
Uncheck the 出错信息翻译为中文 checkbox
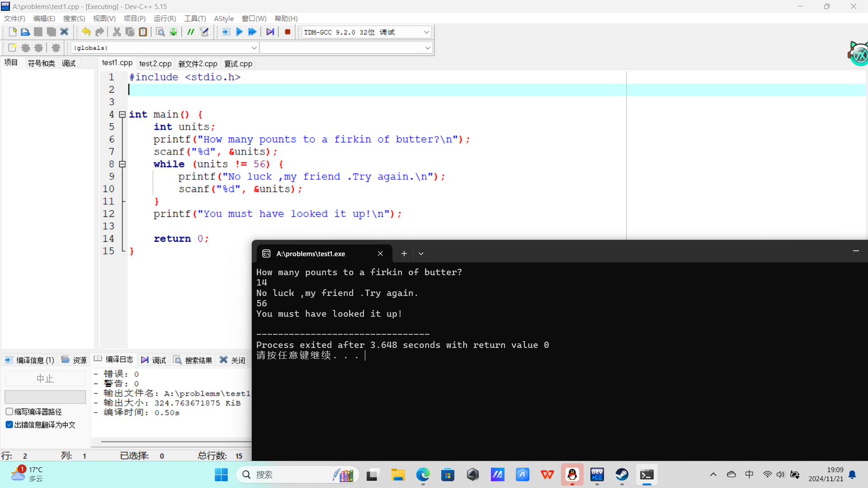click(9, 425)
